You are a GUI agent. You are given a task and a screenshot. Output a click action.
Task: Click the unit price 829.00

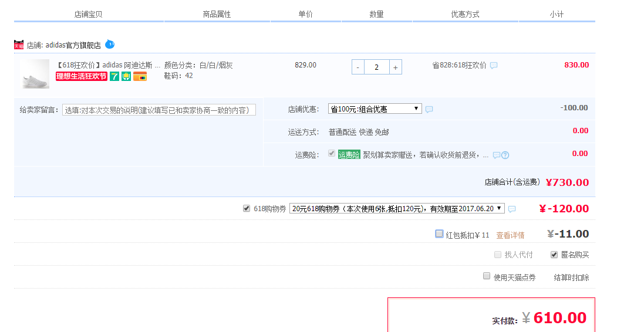[x=306, y=65]
